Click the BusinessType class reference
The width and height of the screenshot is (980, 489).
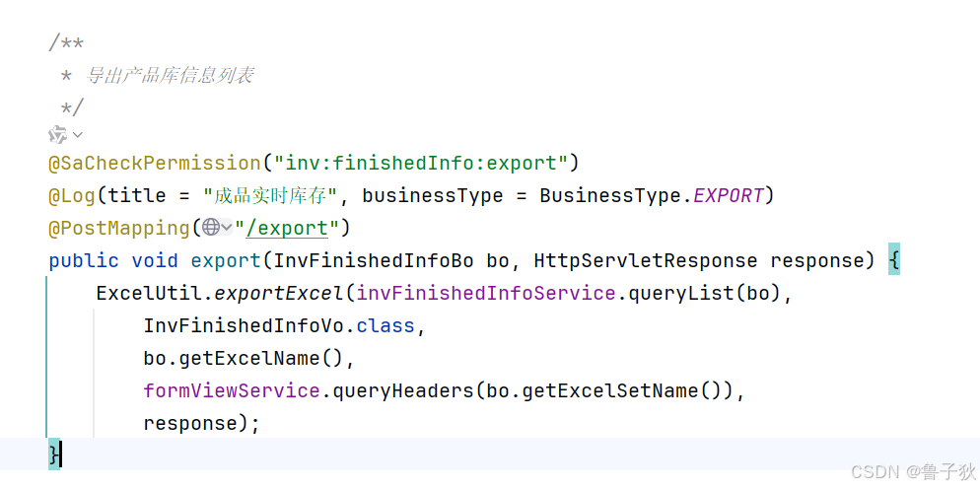click(x=610, y=196)
